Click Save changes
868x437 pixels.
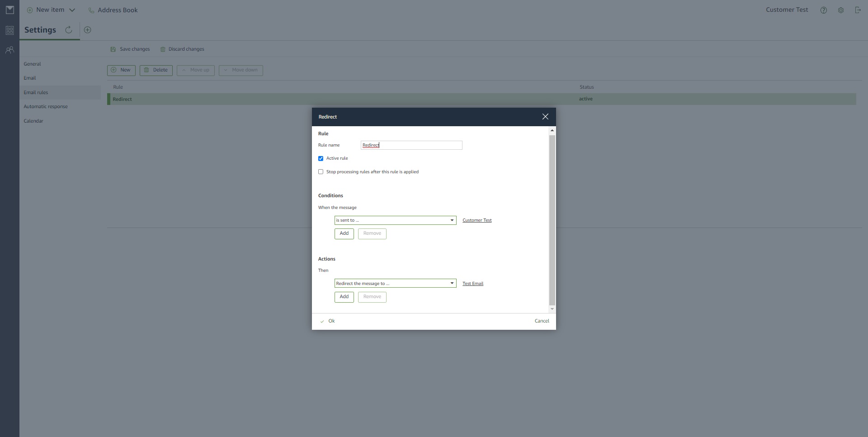pos(130,49)
